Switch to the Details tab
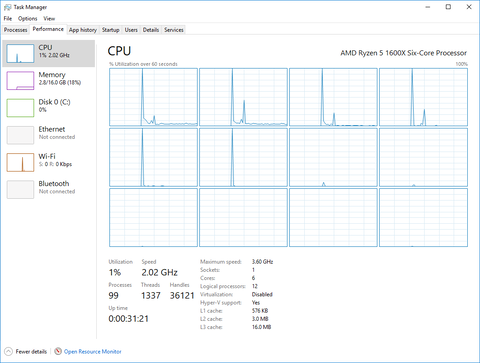 151,30
